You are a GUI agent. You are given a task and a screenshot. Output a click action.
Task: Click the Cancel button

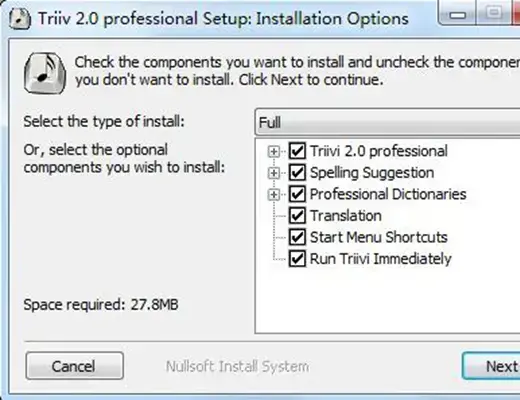(74, 366)
